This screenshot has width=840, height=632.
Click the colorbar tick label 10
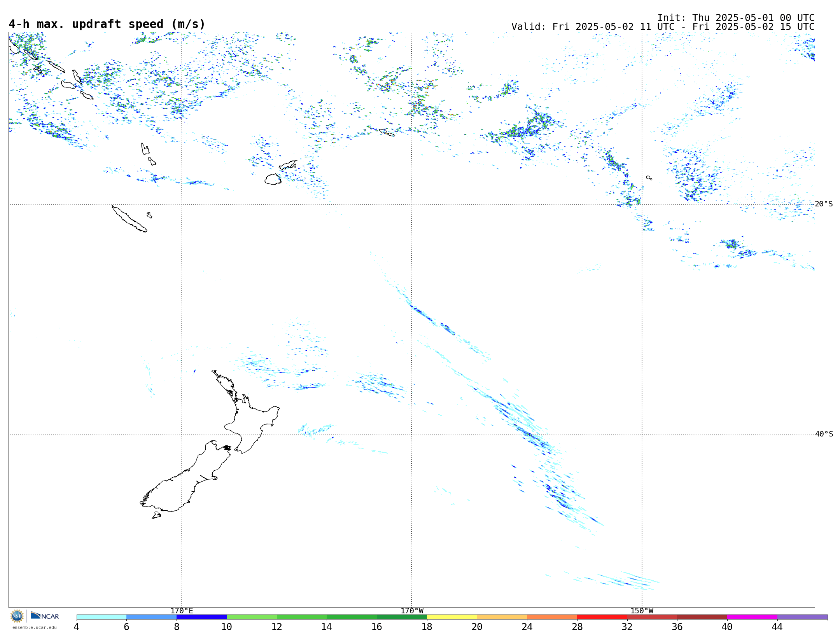[x=227, y=627]
